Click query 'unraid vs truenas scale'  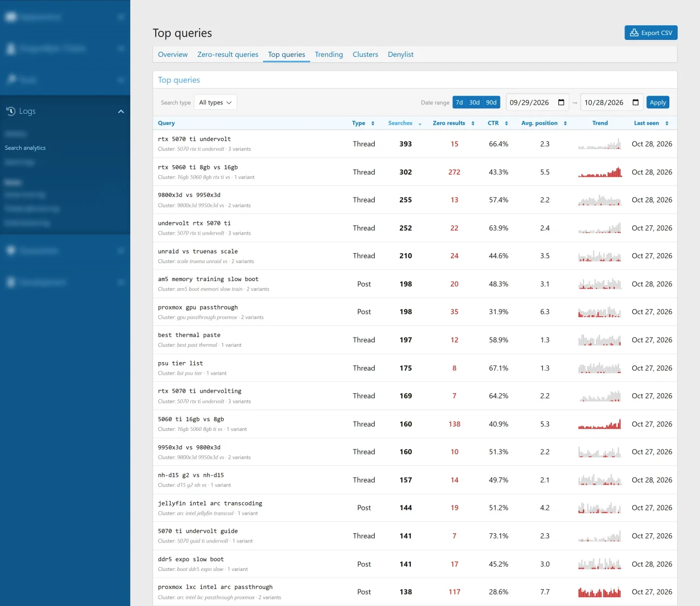point(198,252)
